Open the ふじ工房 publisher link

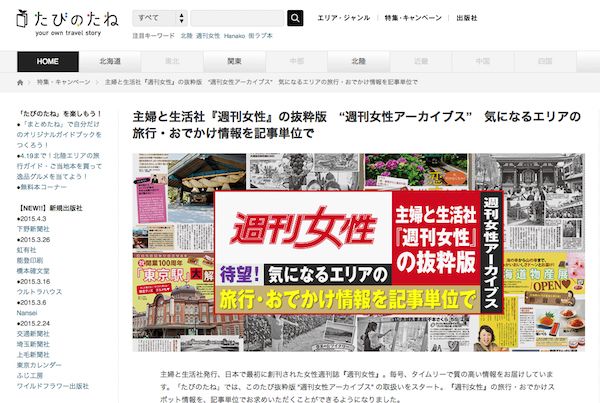[30, 376]
